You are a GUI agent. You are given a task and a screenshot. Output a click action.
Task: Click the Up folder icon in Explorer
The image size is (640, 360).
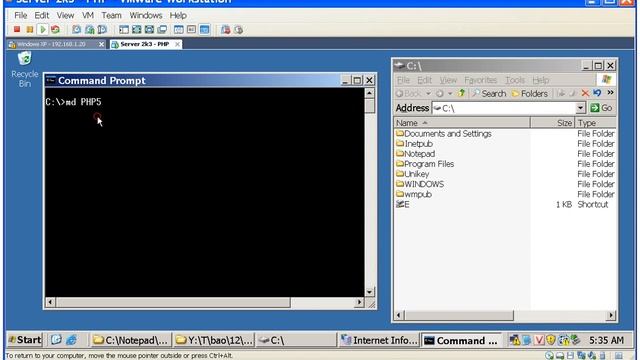(462, 93)
